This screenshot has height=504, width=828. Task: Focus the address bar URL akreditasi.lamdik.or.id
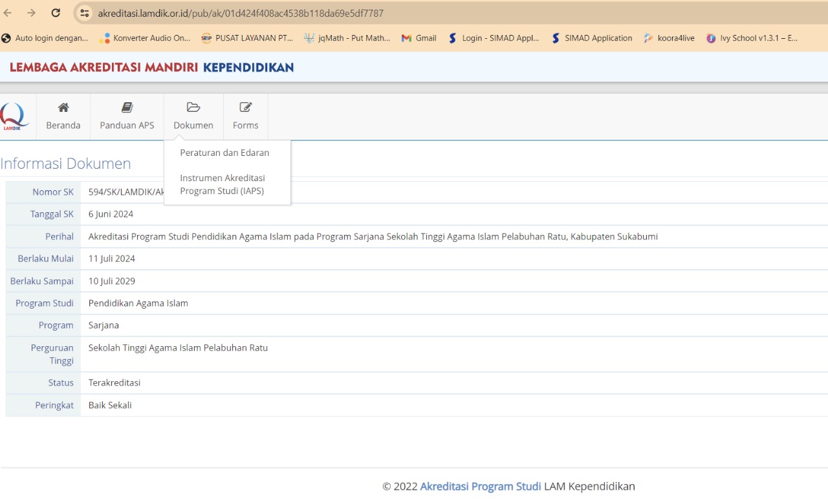click(241, 13)
